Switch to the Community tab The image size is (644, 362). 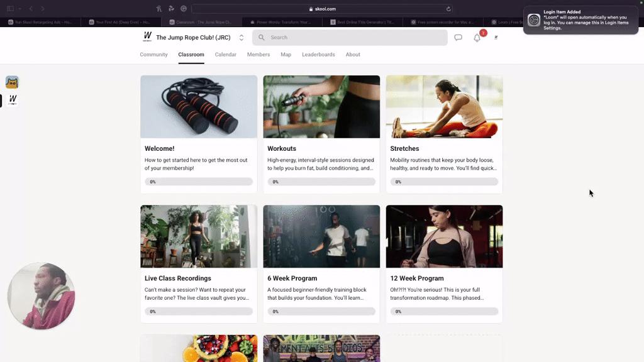[x=153, y=55]
